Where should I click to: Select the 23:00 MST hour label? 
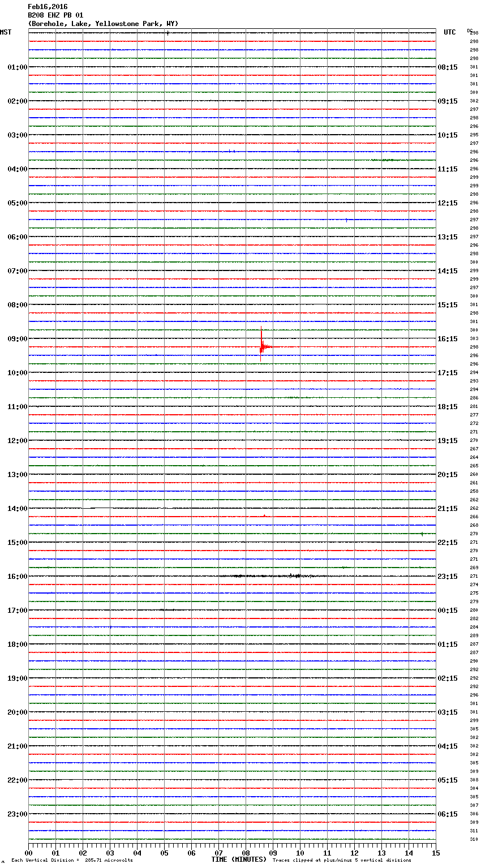point(18,814)
